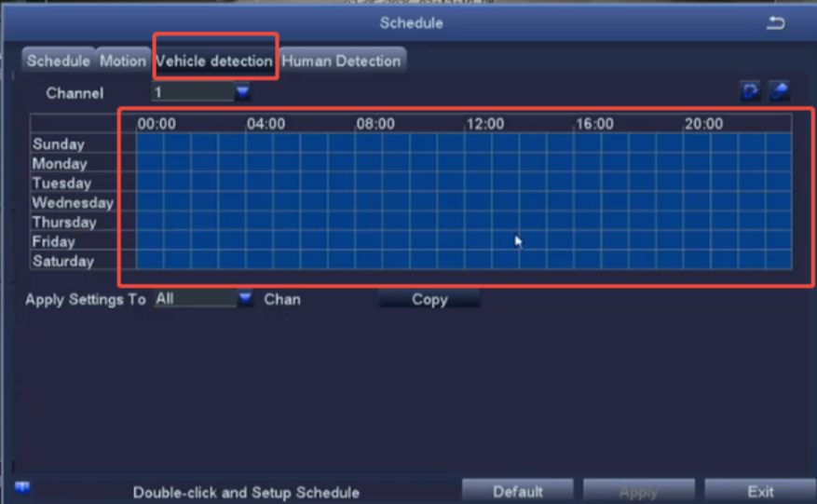This screenshot has height=504, width=817.
Task: Click the Default button
Action: pos(518,491)
